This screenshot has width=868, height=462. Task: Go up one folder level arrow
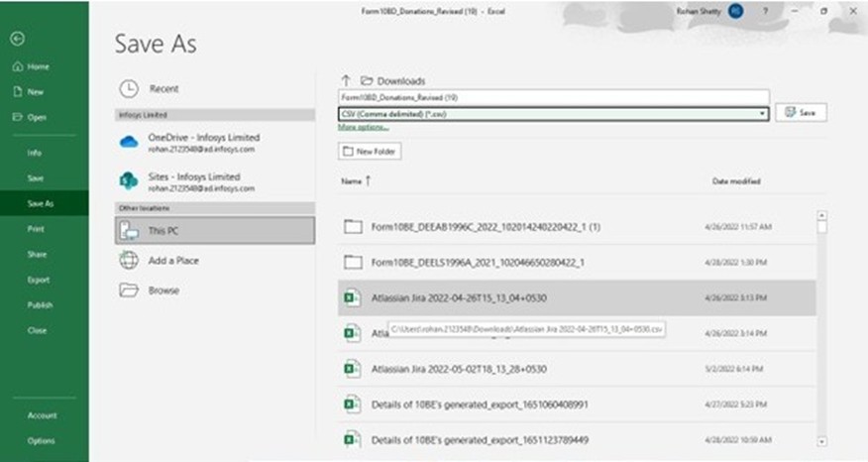(346, 80)
